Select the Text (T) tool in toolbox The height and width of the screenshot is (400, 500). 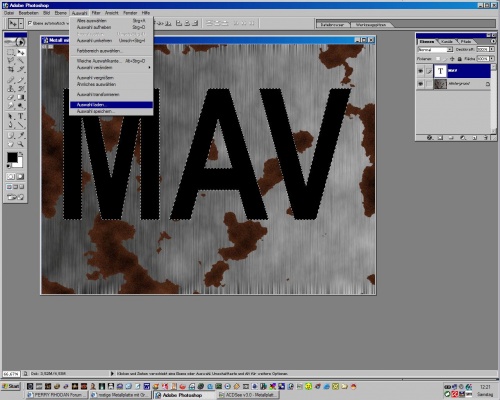click(21, 116)
